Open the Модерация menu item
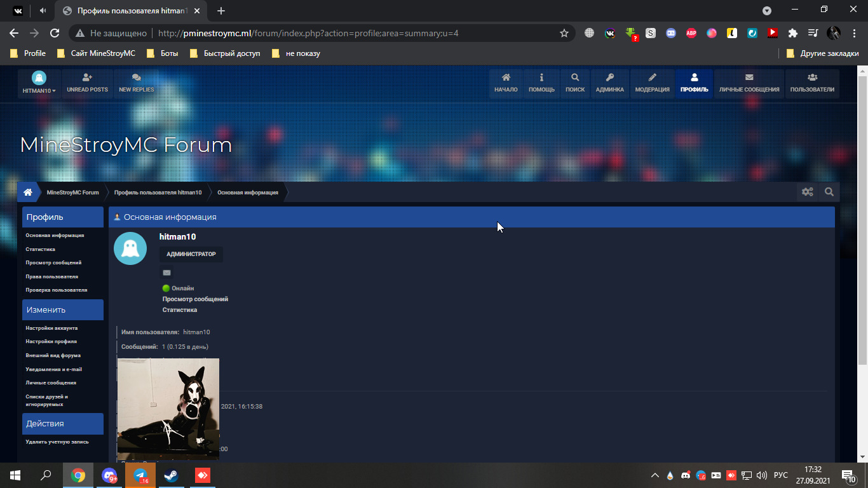Viewport: 868px width, 488px height. pyautogui.click(x=653, y=83)
